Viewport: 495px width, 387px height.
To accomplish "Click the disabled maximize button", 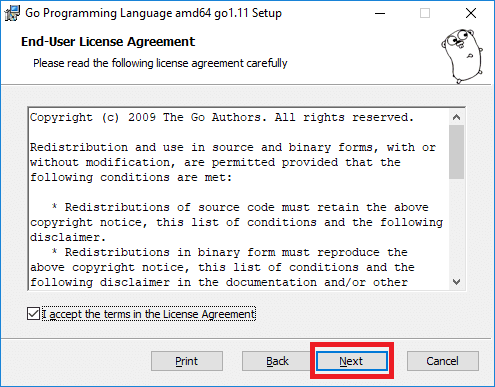I will (x=425, y=13).
